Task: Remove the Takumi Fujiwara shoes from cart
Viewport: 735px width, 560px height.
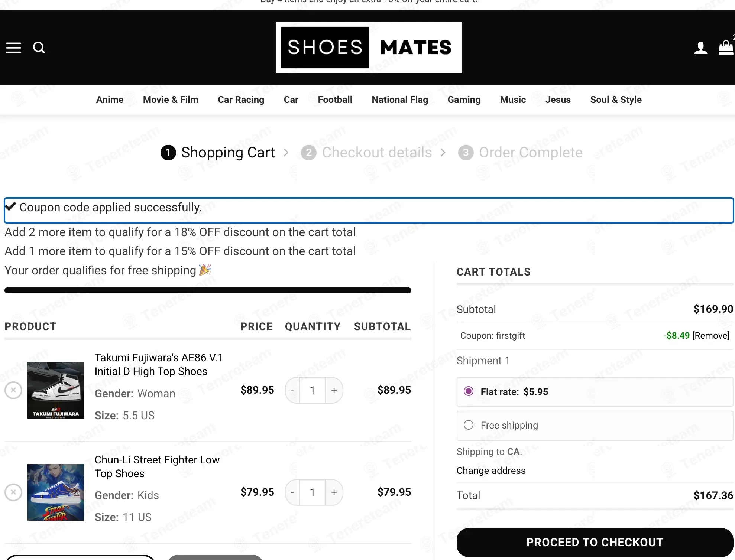Action: pos(13,390)
